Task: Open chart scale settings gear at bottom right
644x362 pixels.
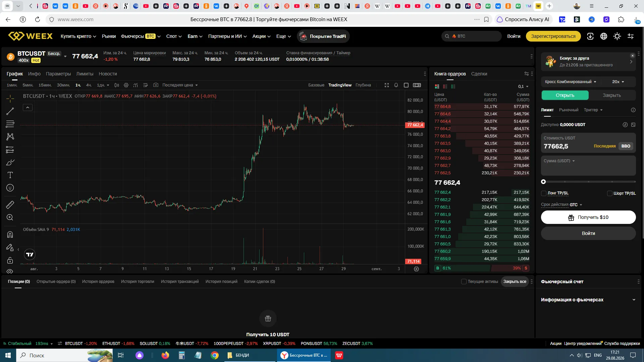Action: pos(416,269)
